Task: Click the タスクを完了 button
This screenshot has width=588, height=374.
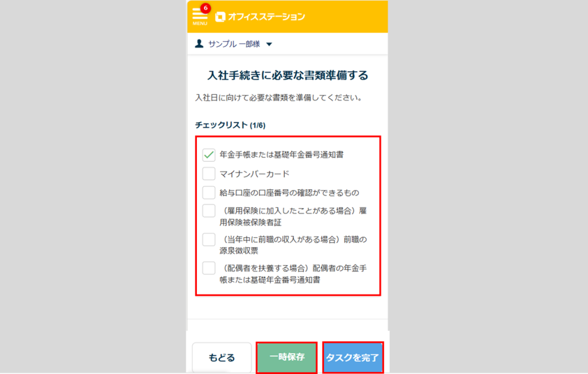Action: point(353,357)
